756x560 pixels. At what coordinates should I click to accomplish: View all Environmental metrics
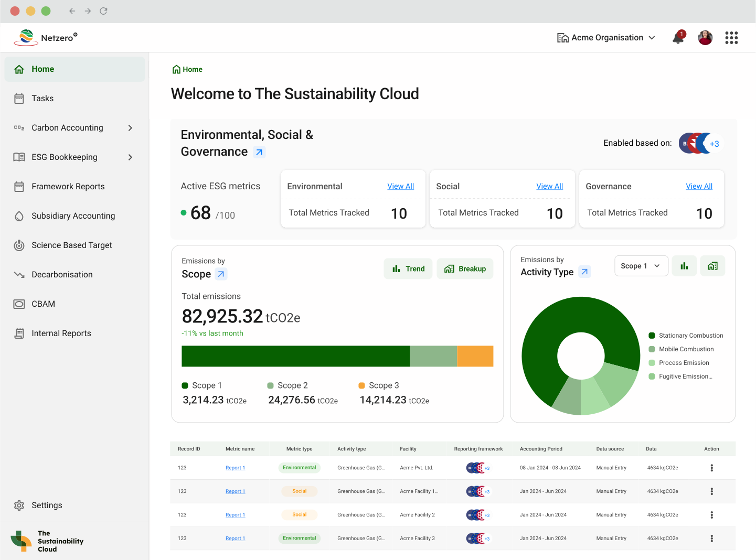[400, 186]
